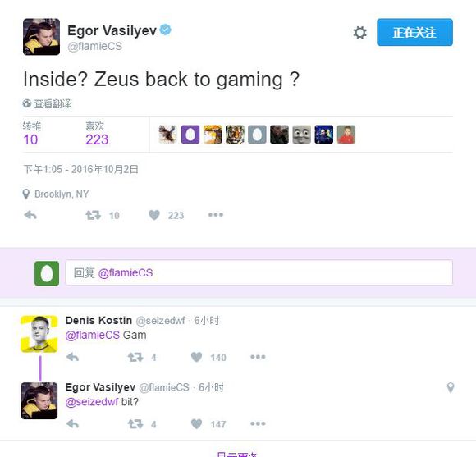The height and width of the screenshot is (457, 476).
Task: Like Denis Kostin's reply with 140 likes
Action: click(x=196, y=357)
